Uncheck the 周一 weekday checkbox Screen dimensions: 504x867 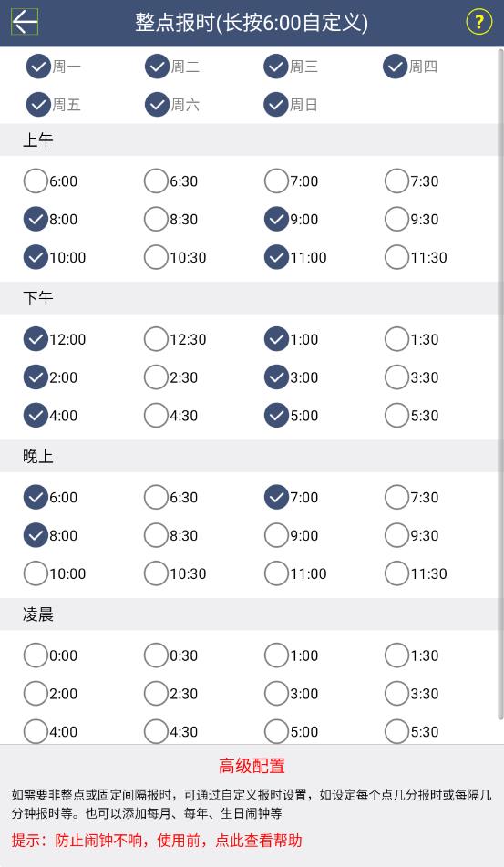coord(54,67)
